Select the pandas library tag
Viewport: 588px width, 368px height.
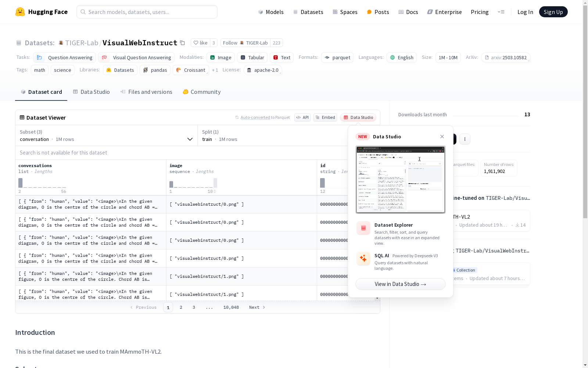[155, 70]
